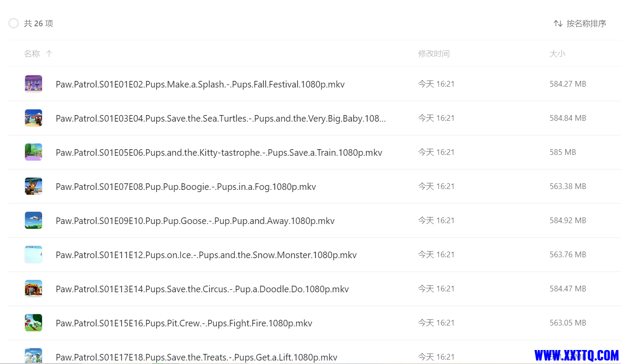This screenshot has height=364, width=621.
Task: Click the 584.92 MB size value
Action: [x=568, y=220]
